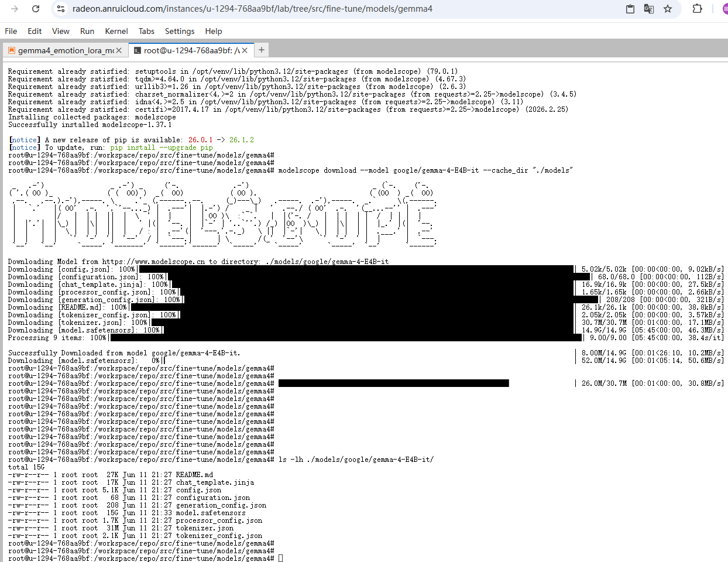Open the Edit menu
This screenshot has height=562, width=728.
35,31
